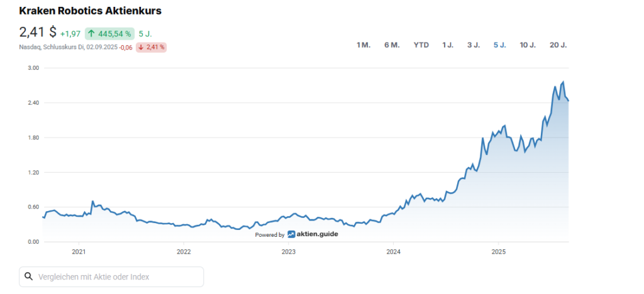Image resolution: width=644 pixels, height=294 pixels.
Task: Switch chart to 10 J. range
Action: (528, 45)
